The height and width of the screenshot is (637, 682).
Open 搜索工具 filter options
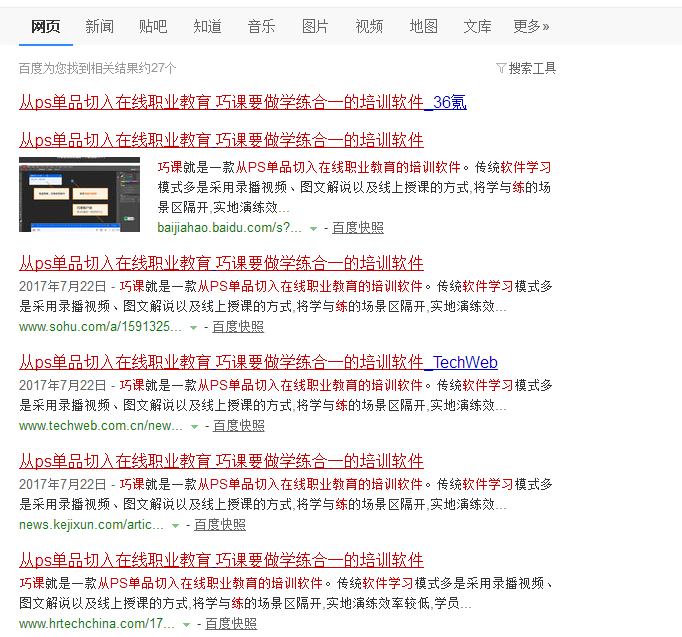pyautogui.click(x=532, y=68)
